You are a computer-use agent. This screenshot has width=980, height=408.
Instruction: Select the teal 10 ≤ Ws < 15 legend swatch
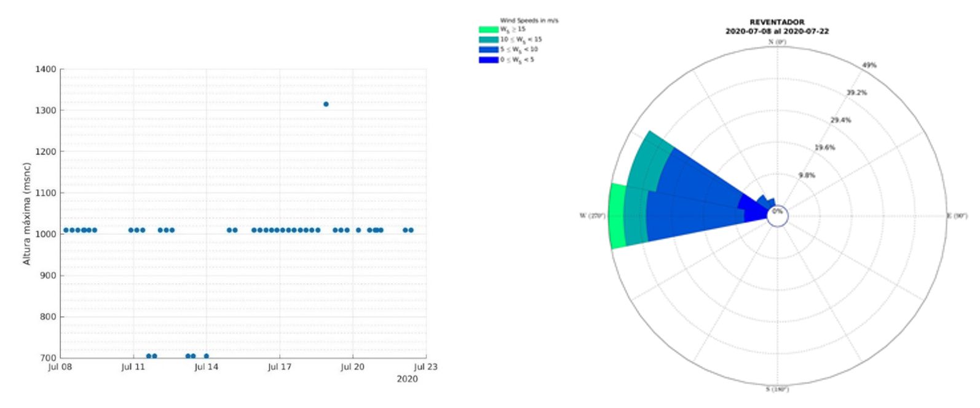(488, 39)
